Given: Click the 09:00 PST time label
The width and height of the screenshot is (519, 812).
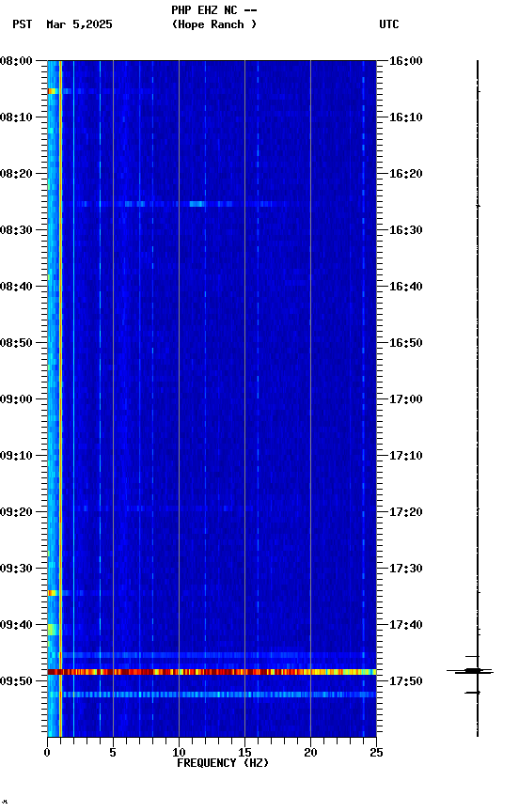Looking at the screenshot, I should coord(16,399).
